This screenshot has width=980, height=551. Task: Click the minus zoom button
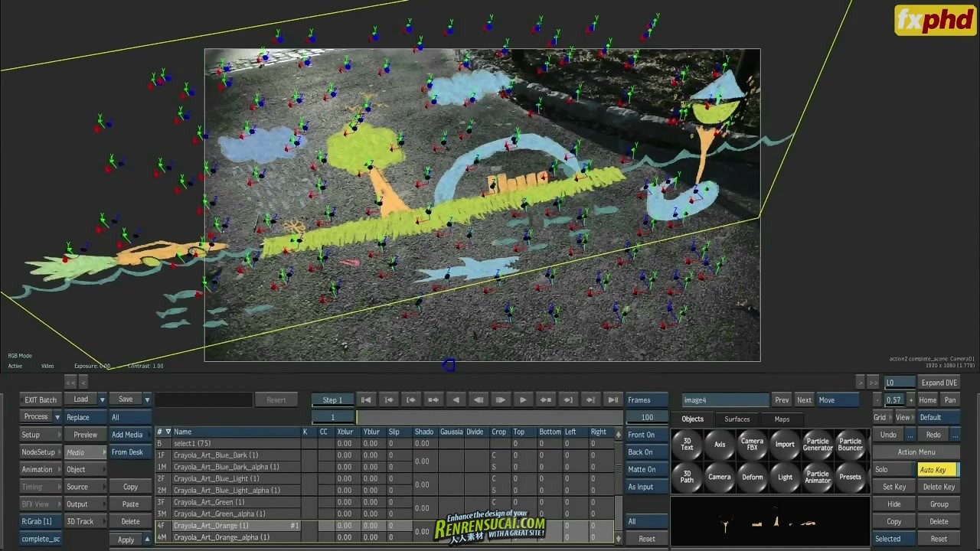coord(877,399)
